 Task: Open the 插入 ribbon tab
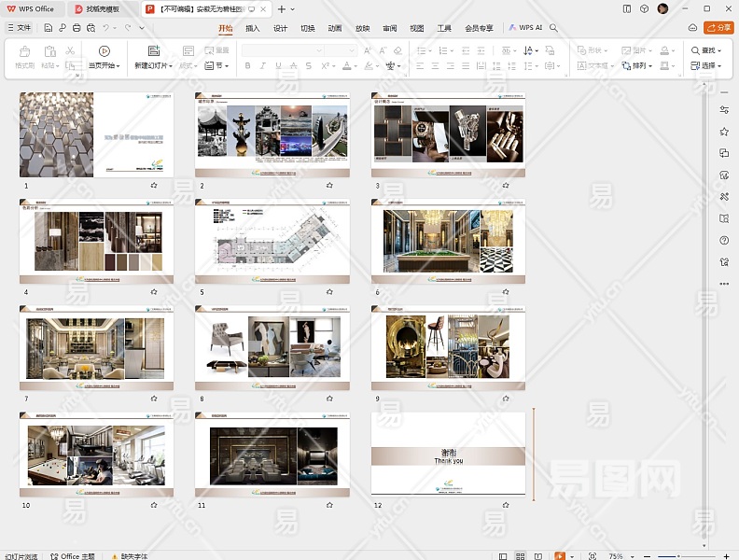tap(253, 28)
